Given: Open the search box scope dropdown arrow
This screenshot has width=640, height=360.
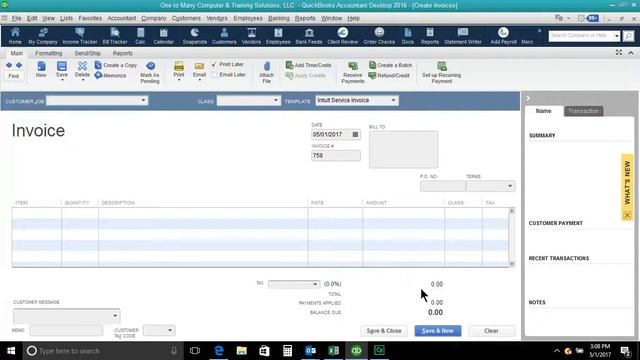Looking at the screenshot, I should [616, 36].
